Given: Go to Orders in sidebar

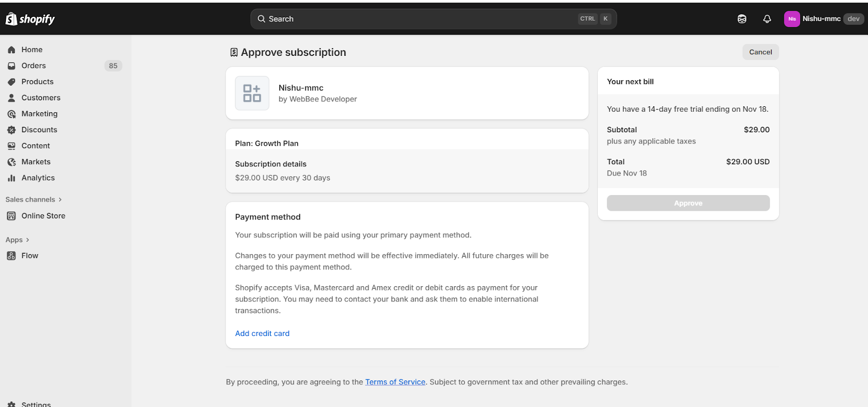Looking at the screenshot, I should [x=34, y=66].
